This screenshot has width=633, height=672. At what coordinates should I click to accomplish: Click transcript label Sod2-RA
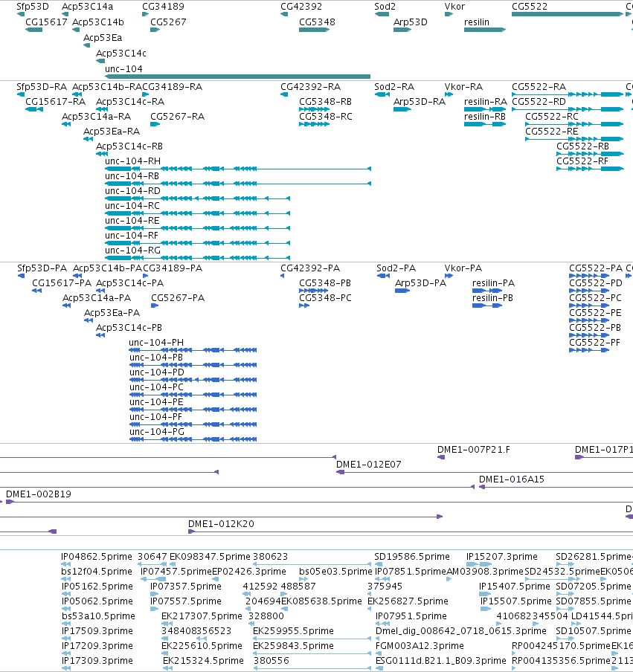pos(394,87)
